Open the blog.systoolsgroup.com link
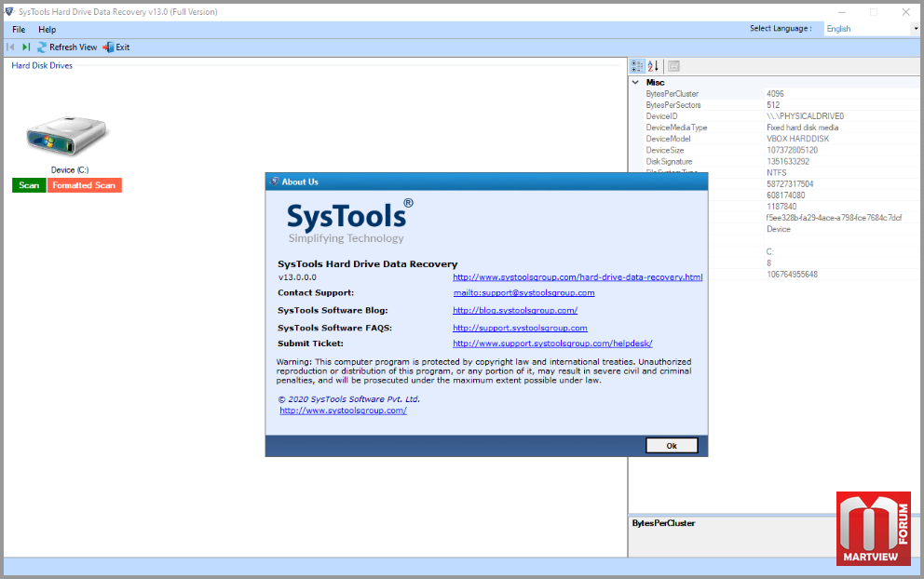The image size is (924, 579). coord(515,310)
